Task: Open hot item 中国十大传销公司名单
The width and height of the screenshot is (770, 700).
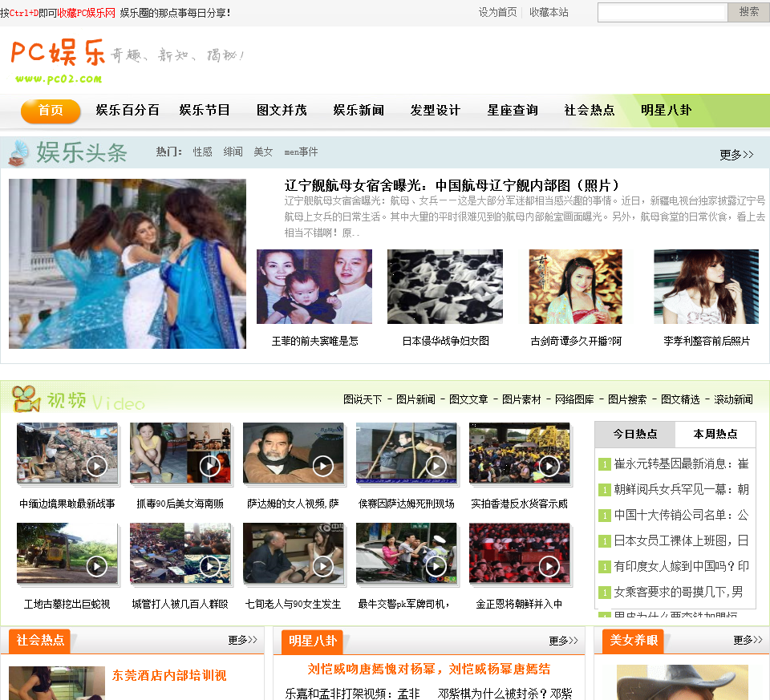Action: click(x=681, y=515)
